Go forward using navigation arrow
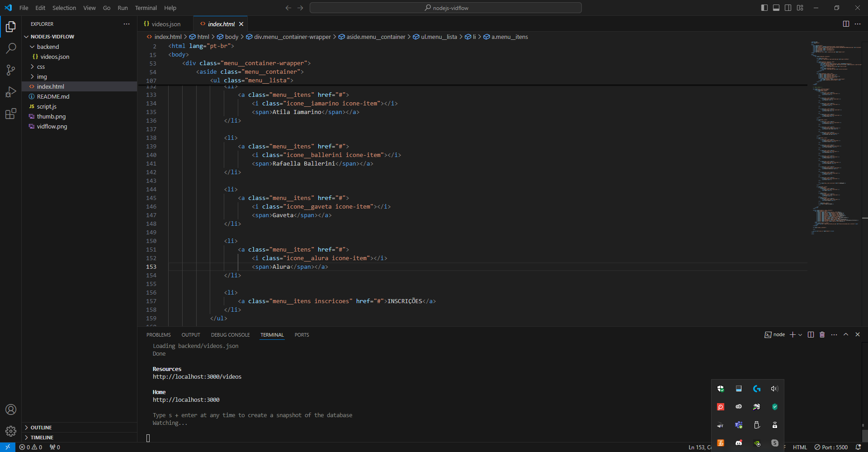The image size is (868, 452). [300, 8]
